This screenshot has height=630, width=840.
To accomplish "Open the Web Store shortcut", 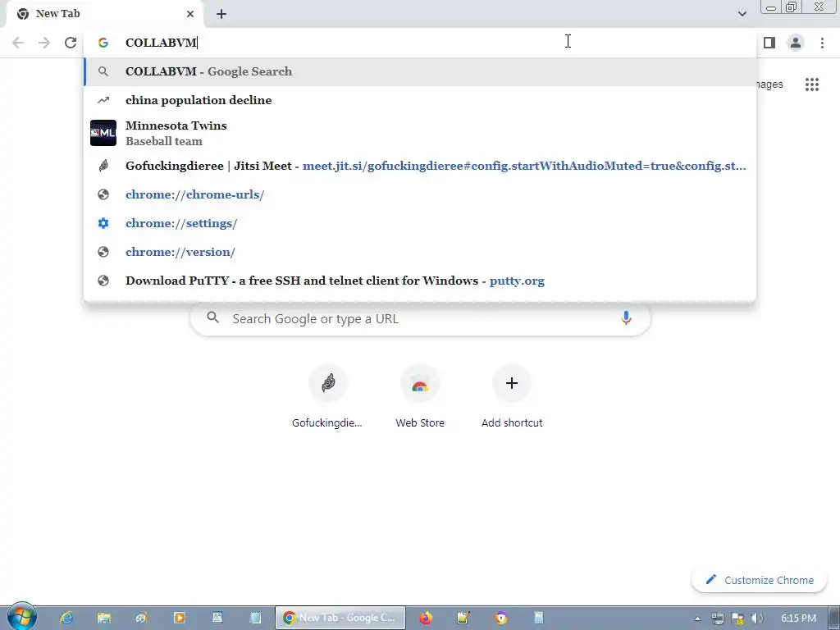I will pyautogui.click(x=420, y=396).
